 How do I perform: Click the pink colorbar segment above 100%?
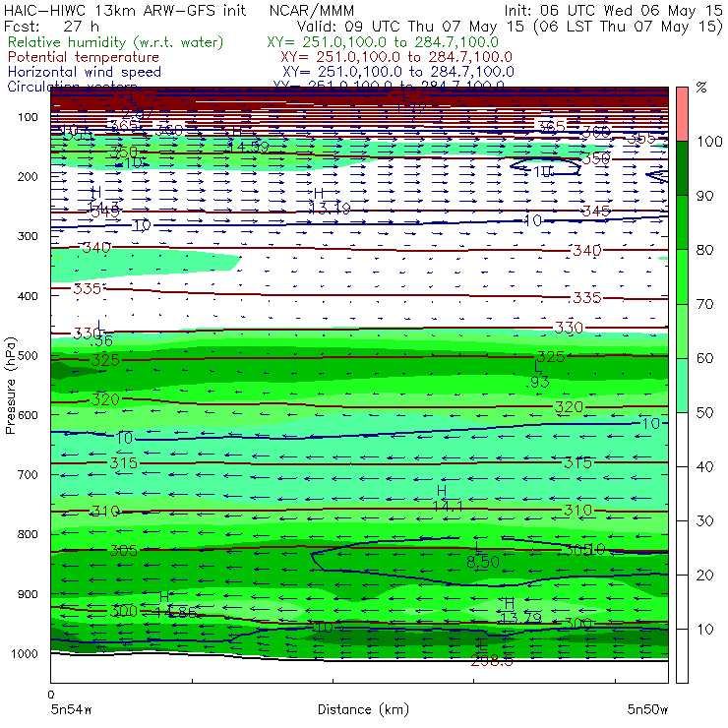click(682, 114)
